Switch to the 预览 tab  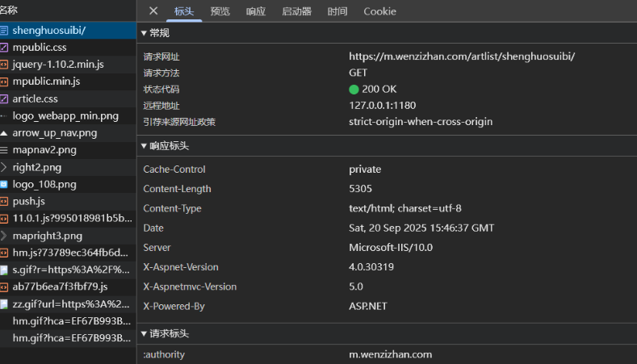coord(220,11)
